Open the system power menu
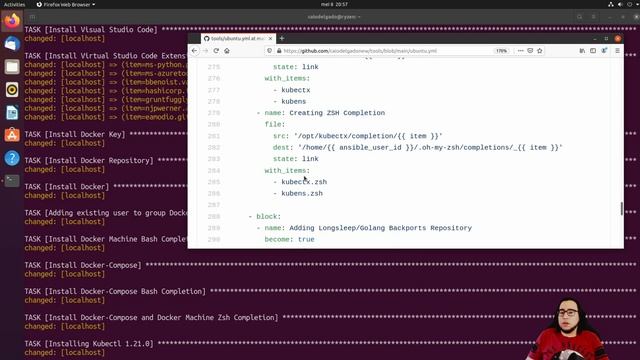Viewport: 640px width, 360px height. [x=630, y=4]
